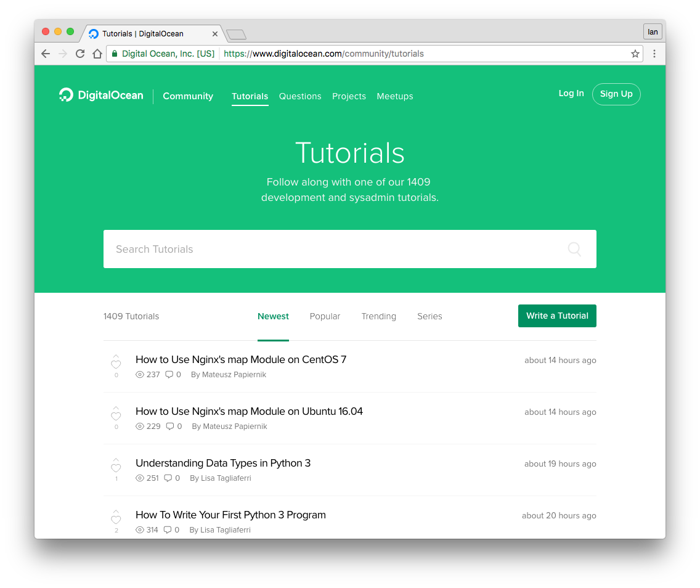Click the large Tutorials page heading

point(350,153)
